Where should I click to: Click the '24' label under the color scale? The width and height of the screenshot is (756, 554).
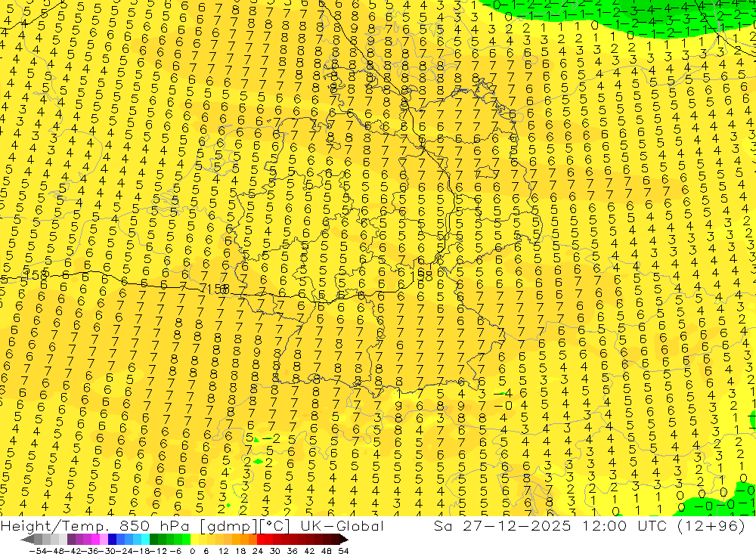click(258, 551)
